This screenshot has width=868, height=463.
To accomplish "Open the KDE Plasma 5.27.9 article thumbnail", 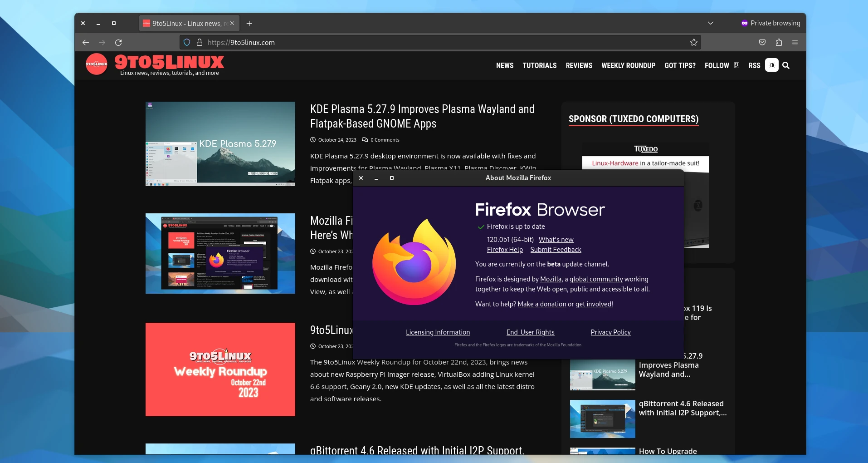I will (220, 144).
